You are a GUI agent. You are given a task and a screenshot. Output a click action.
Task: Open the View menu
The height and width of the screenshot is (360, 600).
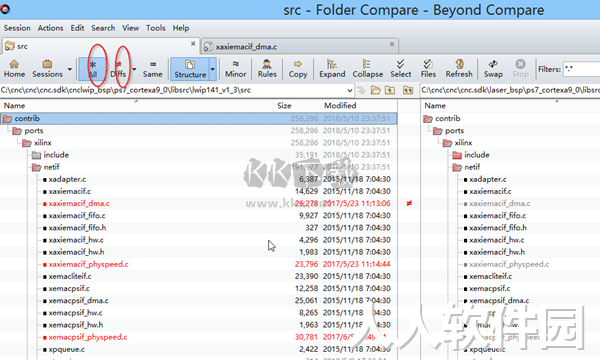[x=130, y=28]
